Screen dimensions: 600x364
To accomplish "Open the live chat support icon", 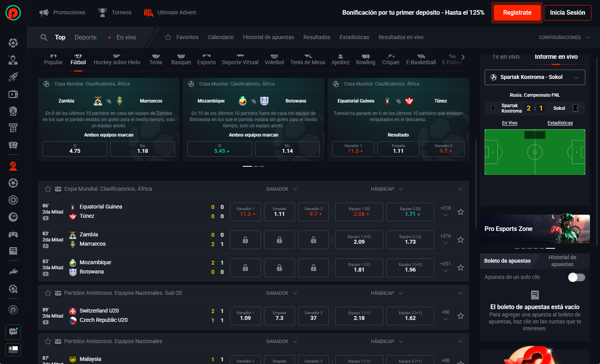I will pyautogui.click(x=13, y=332).
